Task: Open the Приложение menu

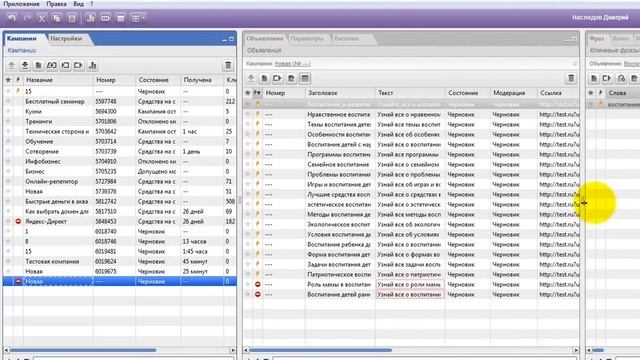Action: tap(22, 4)
